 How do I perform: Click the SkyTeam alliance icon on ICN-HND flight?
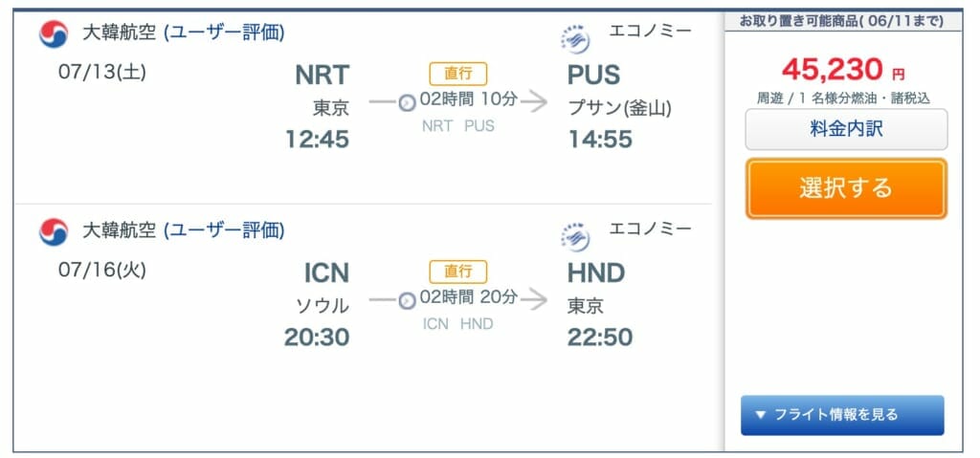575,237
